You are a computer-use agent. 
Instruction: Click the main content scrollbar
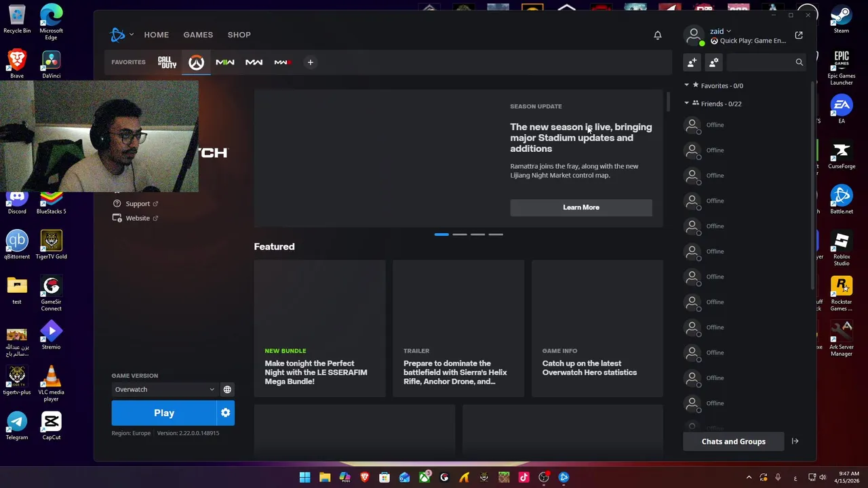coord(668,101)
